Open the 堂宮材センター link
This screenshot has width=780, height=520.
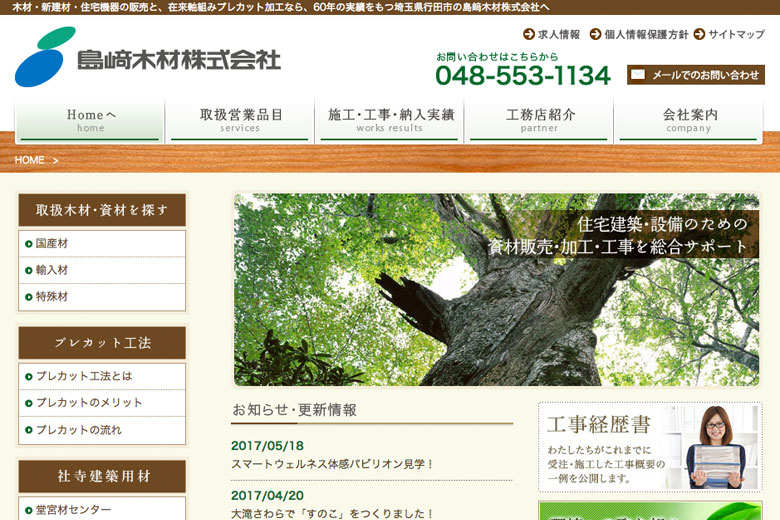click(73, 509)
